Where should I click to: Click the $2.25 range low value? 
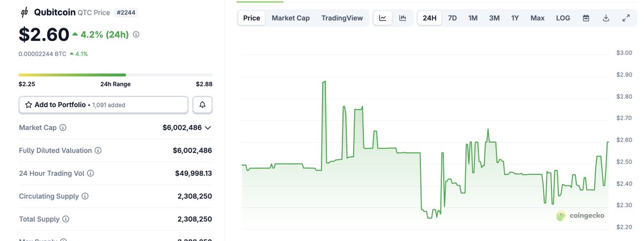pyautogui.click(x=27, y=84)
